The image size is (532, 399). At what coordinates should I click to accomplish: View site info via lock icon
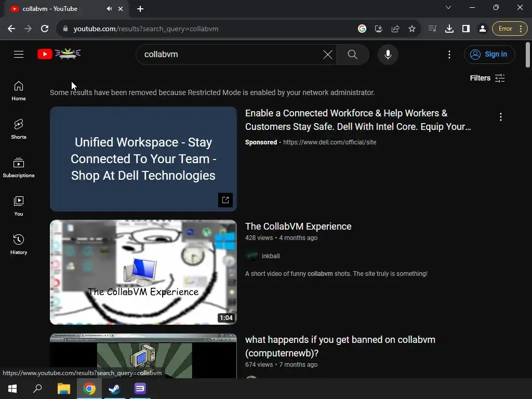point(65,29)
